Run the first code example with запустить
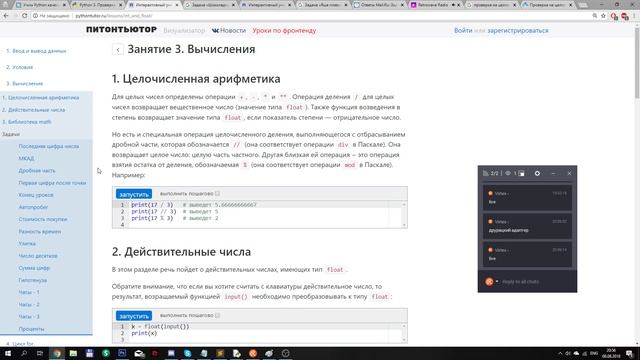This screenshot has width=640, height=360. tap(134, 194)
